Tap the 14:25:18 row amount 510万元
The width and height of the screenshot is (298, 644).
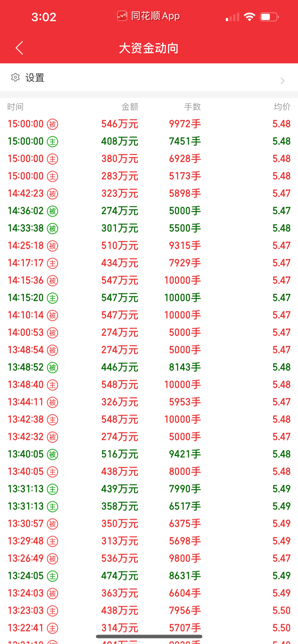[x=120, y=246]
